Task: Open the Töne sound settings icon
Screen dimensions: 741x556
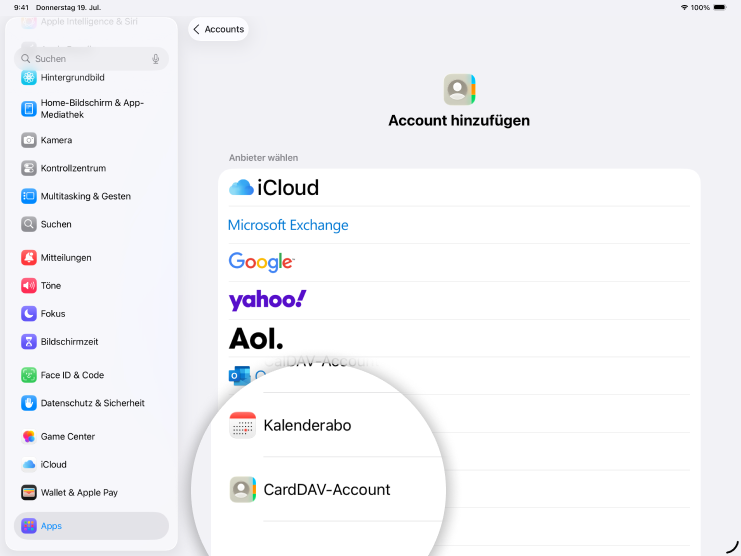Action: coord(29,285)
